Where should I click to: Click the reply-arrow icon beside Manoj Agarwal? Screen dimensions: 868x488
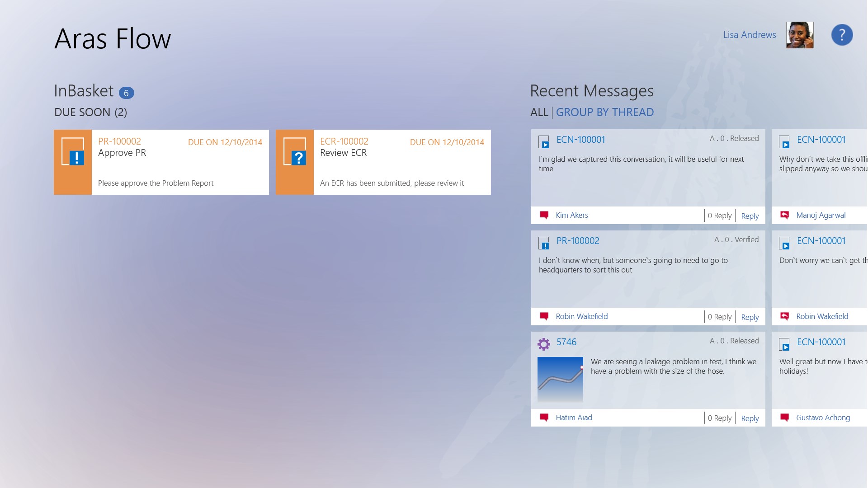(x=785, y=215)
